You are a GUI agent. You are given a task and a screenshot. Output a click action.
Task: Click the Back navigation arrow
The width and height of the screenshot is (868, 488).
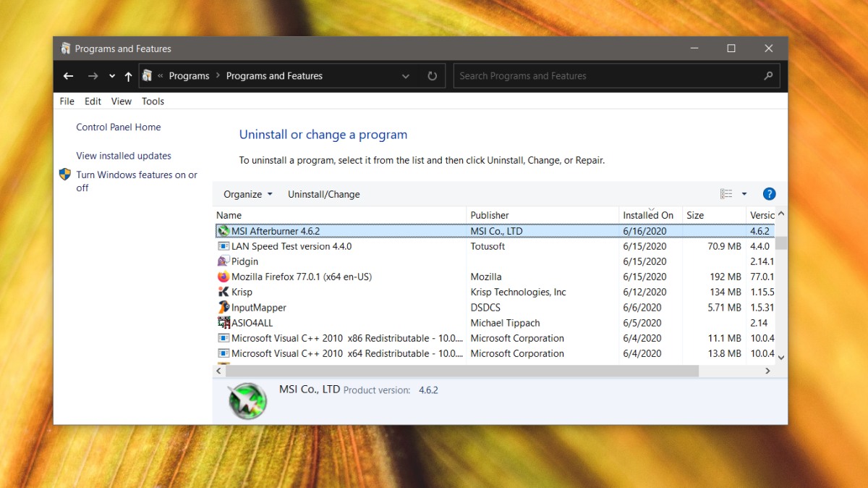tap(68, 76)
